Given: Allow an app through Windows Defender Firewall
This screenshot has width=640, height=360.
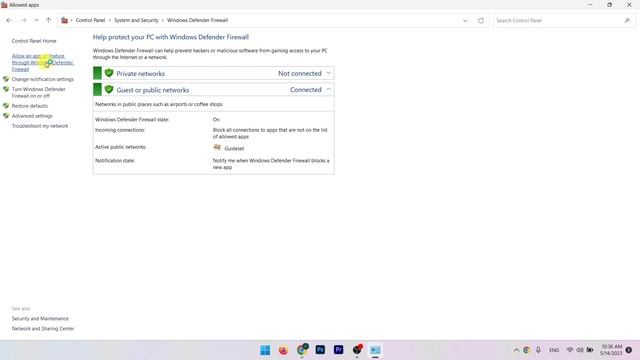Looking at the screenshot, I should pyautogui.click(x=42, y=62).
